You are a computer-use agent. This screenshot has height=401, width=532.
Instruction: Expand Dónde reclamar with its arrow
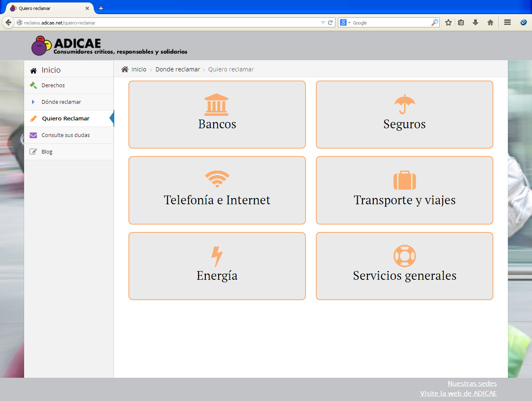coord(33,102)
